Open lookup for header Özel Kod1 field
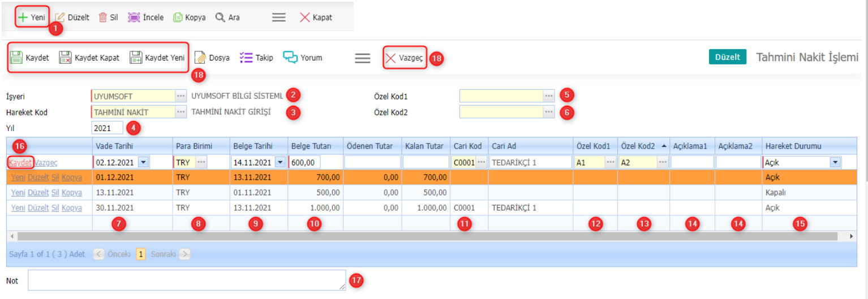Image resolution: width=868 pixels, height=299 pixels. 549,96
